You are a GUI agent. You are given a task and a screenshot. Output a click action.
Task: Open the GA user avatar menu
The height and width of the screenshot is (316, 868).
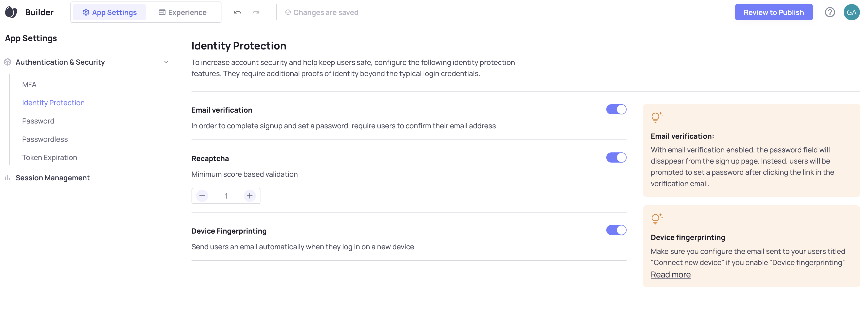coord(851,12)
